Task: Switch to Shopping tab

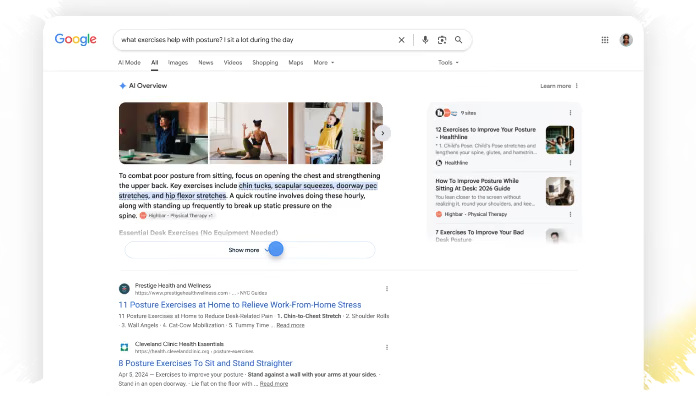Action: pos(265,63)
